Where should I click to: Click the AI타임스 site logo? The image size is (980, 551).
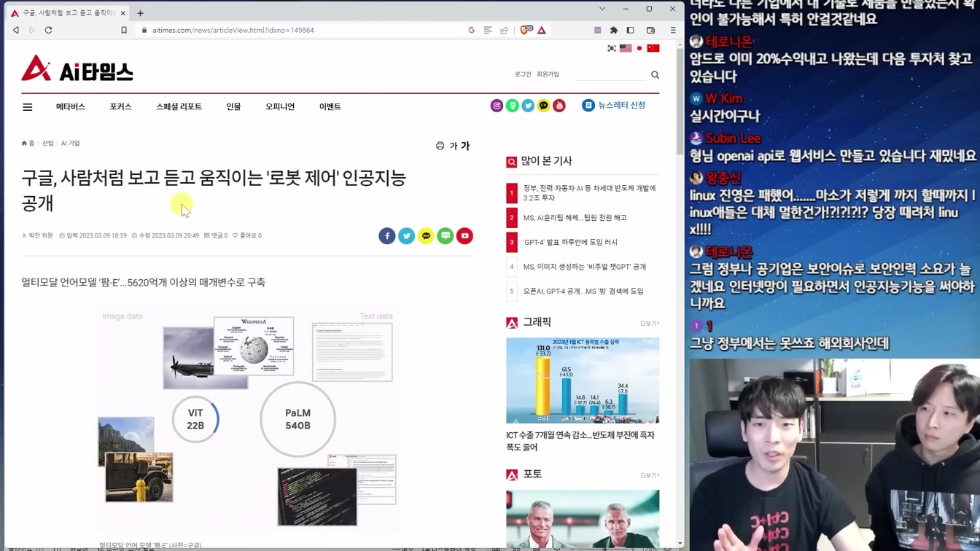coord(77,69)
